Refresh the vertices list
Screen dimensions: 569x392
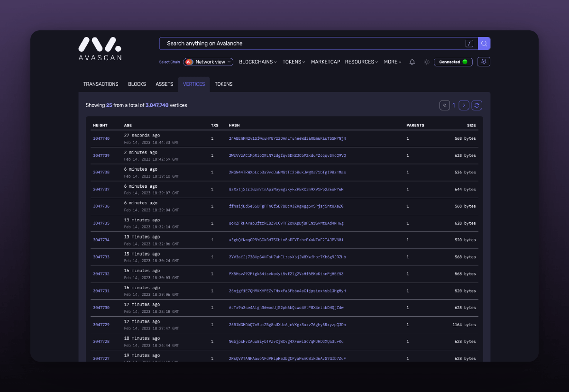477,105
